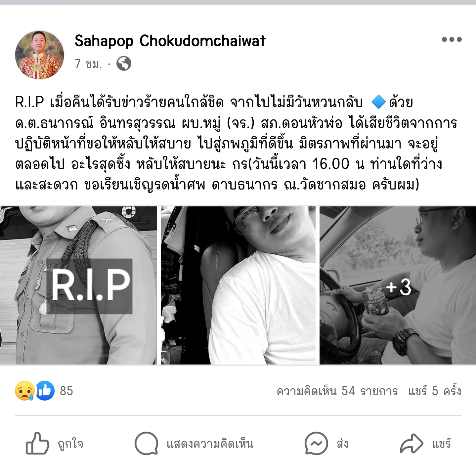Click the แสดงความคิดเห็น comment button label

tap(210, 444)
